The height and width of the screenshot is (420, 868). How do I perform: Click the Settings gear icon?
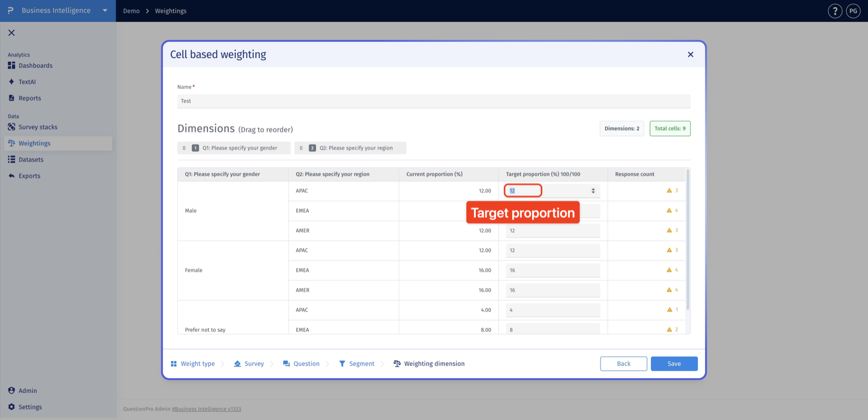(11, 407)
